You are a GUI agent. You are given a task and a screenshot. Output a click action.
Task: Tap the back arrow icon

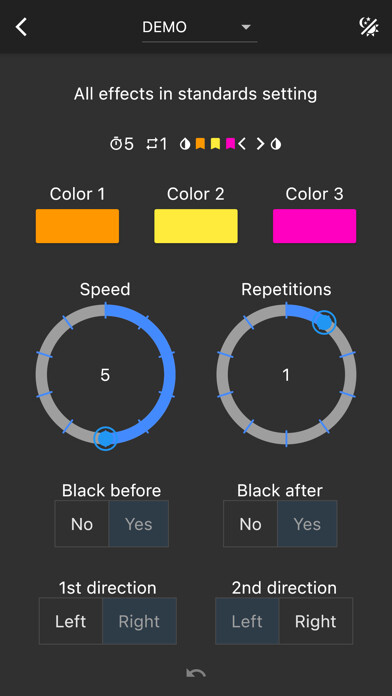point(21,27)
